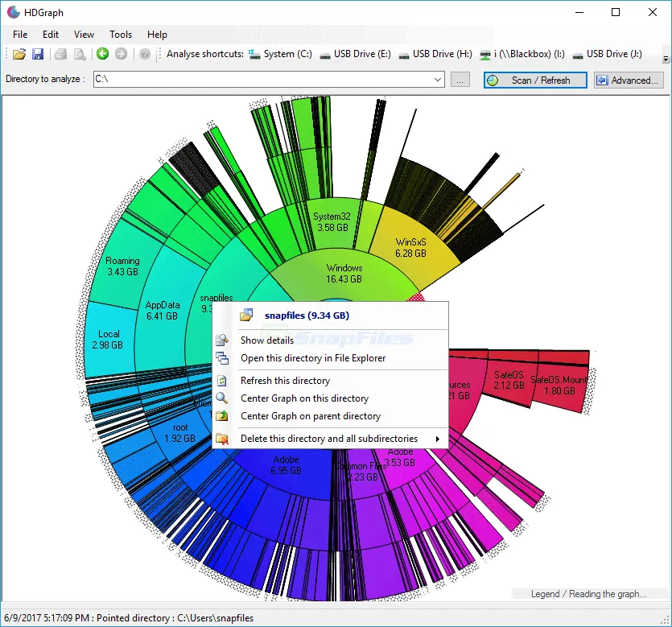
Task: Open the directory path dropdown list
Action: 438,80
